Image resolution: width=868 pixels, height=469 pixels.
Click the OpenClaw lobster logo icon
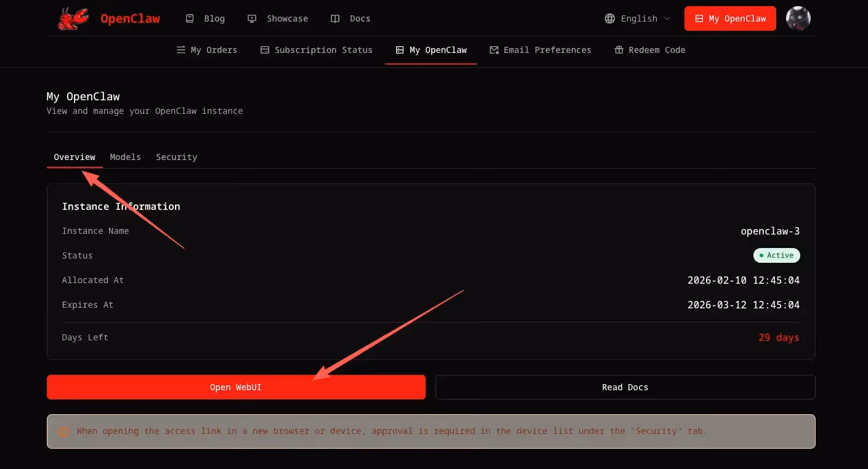pyautogui.click(x=73, y=18)
